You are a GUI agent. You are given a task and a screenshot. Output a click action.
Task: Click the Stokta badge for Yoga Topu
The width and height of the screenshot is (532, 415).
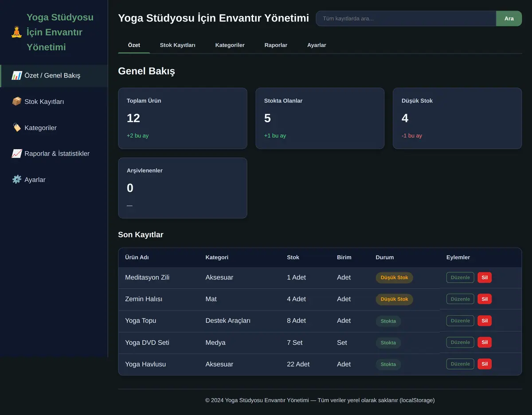pyautogui.click(x=388, y=321)
